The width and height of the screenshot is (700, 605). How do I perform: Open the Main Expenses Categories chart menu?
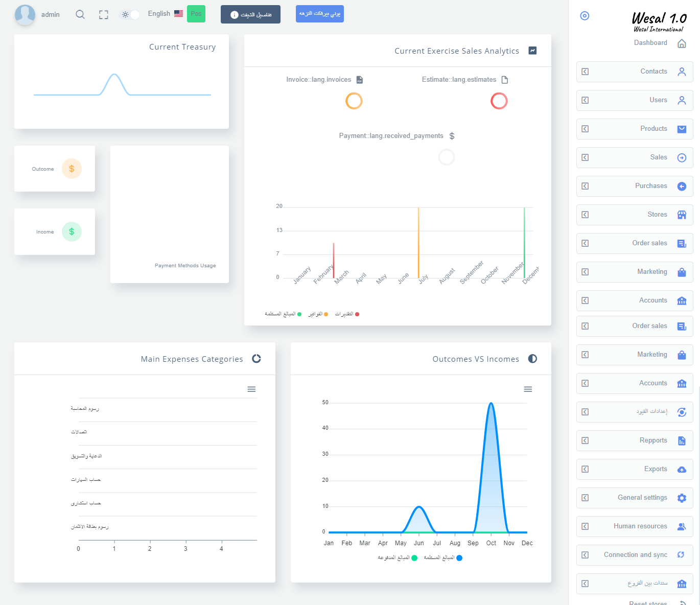(251, 389)
